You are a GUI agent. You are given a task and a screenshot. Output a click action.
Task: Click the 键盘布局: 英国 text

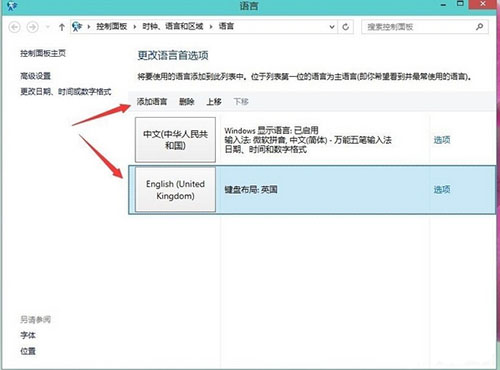(x=251, y=190)
